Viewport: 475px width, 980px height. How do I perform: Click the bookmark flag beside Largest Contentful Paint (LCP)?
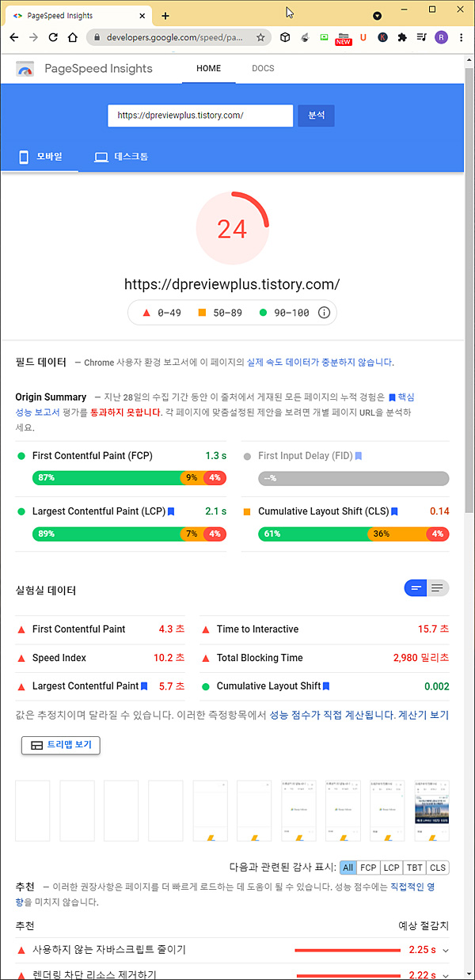[171, 511]
